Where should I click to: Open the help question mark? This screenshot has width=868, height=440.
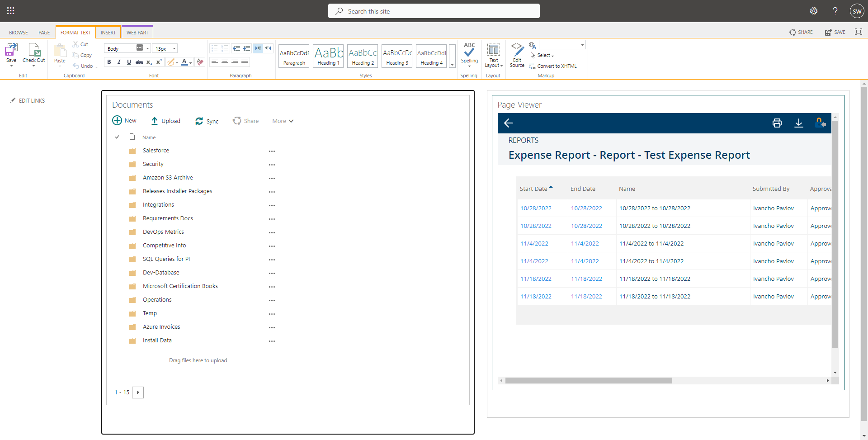835,11
